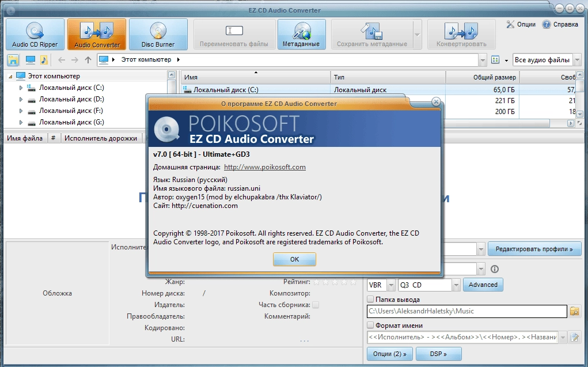
Task: Click Исполнитель дорожки column header
Action: click(101, 138)
